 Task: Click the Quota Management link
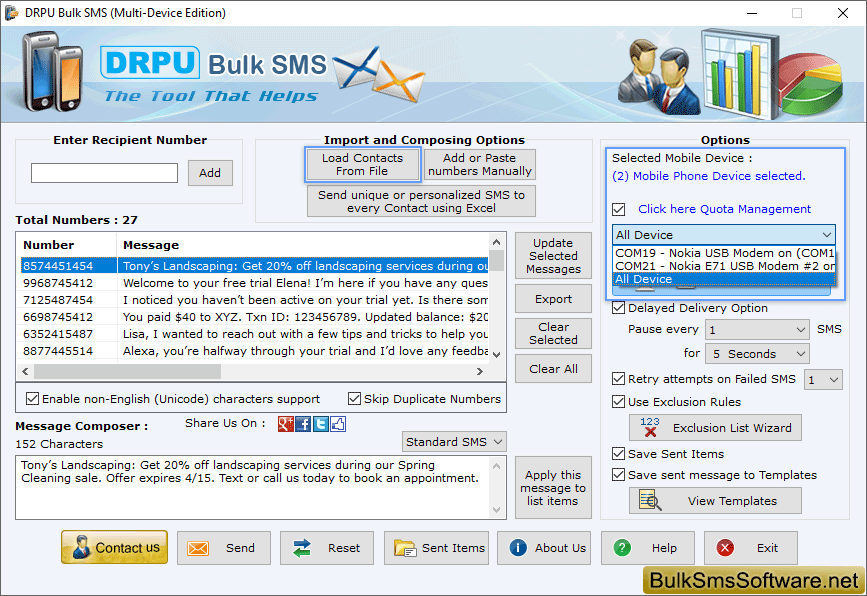(x=724, y=209)
